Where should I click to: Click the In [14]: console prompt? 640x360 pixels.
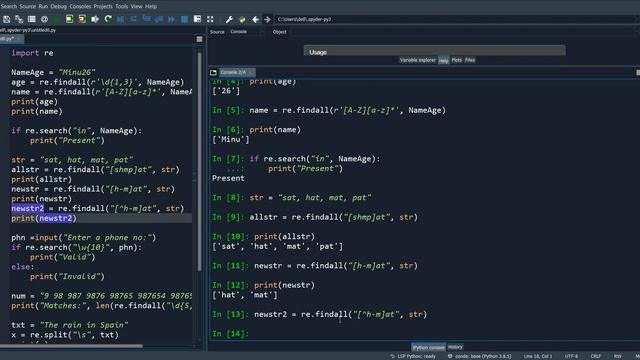[x=230, y=333]
